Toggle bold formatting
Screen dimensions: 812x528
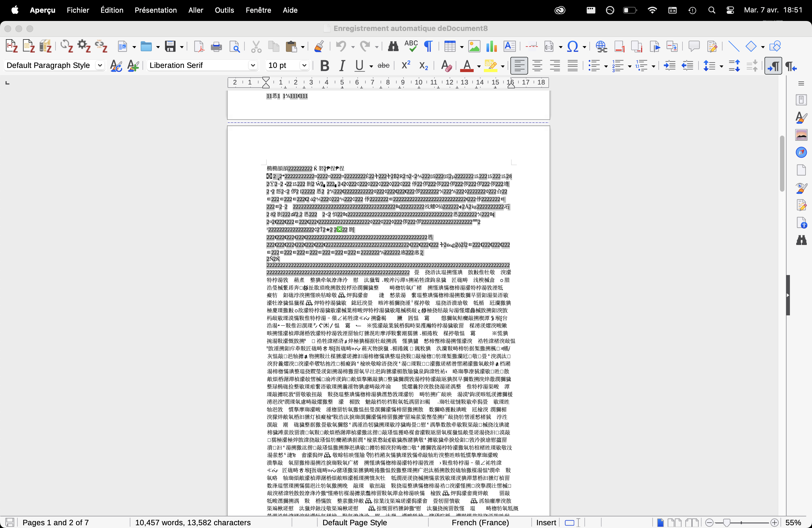(x=325, y=65)
